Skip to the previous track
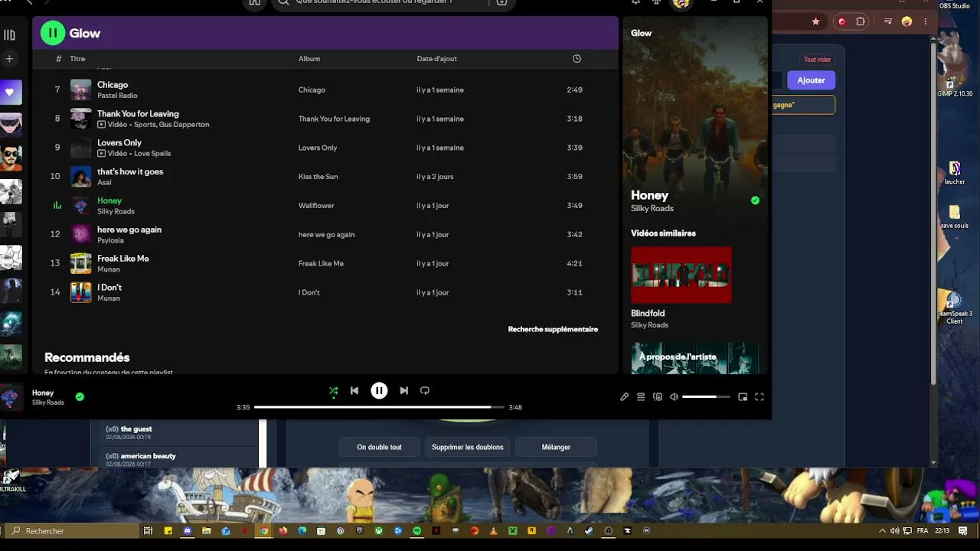Image resolution: width=980 pixels, height=551 pixels. click(354, 390)
